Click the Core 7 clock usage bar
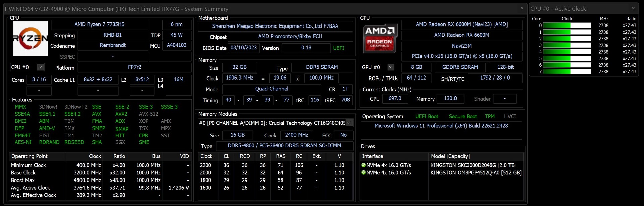The width and height of the screenshot is (644, 206). coord(567,72)
